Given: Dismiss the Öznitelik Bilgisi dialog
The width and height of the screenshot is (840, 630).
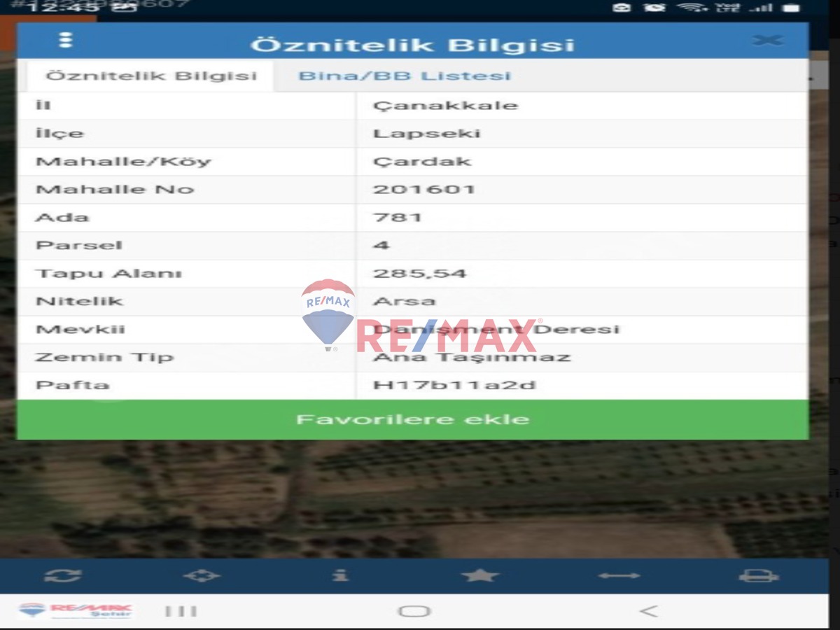Looking at the screenshot, I should click(x=768, y=40).
